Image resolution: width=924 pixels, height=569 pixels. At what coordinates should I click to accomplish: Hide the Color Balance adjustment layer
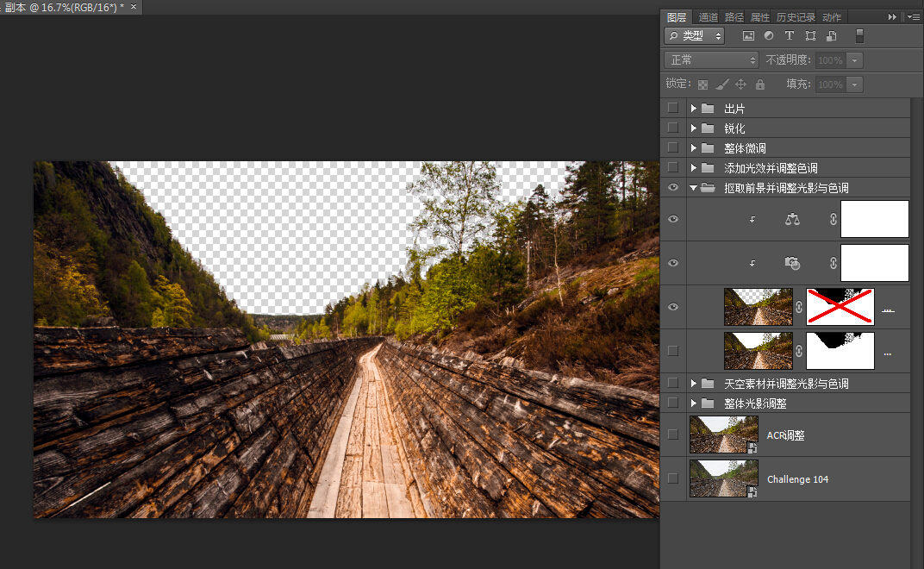coord(673,219)
